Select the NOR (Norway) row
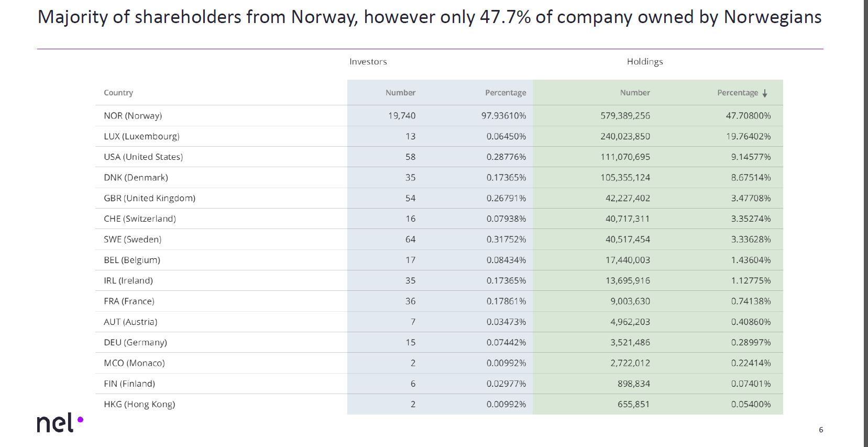This screenshot has height=447, width=868. [133, 116]
